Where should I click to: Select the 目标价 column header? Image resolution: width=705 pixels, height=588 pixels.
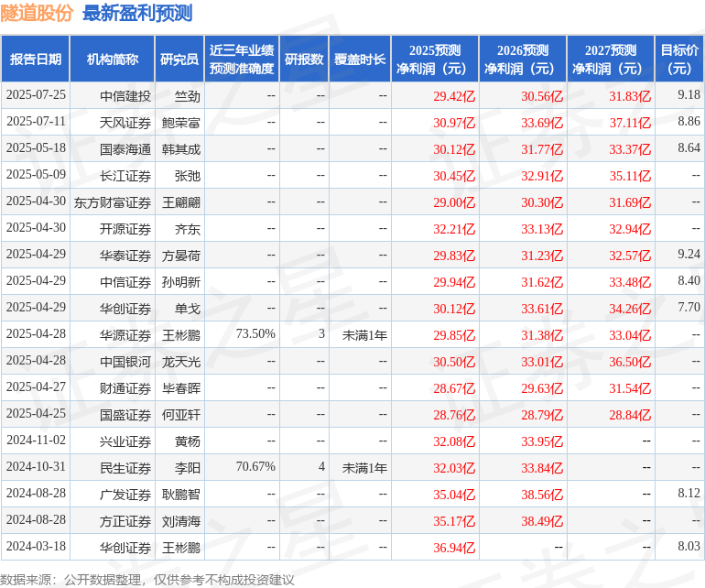[x=679, y=60]
